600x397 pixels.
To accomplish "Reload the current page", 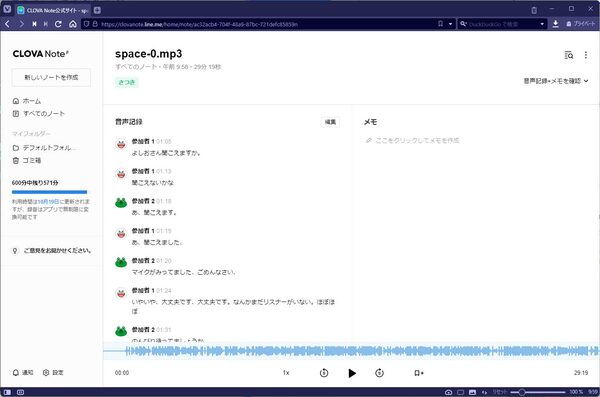I will tap(58, 24).
